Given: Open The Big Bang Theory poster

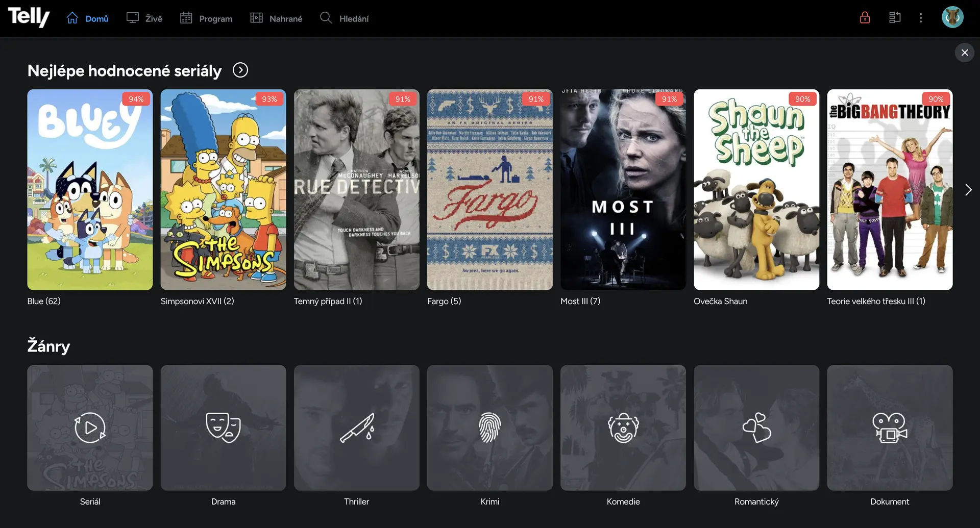Looking at the screenshot, I should (x=890, y=190).
